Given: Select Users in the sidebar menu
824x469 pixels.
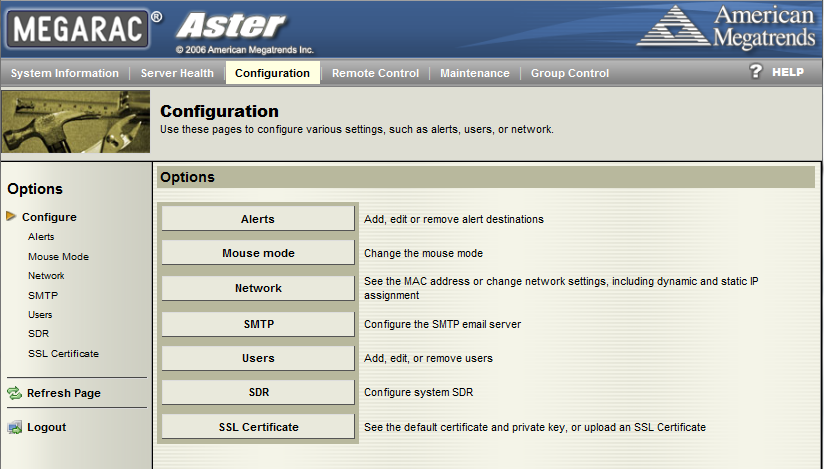Looking at the screenshot, I should point(40,314).
